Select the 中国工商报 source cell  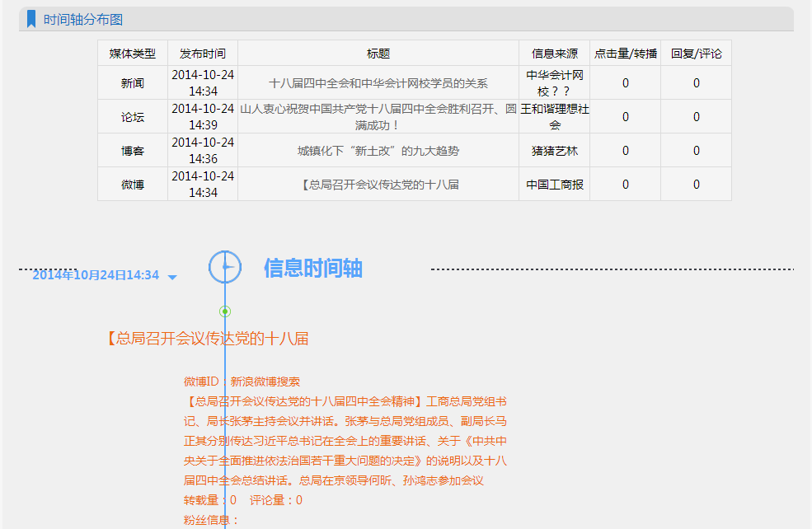(x=555, y=185)
